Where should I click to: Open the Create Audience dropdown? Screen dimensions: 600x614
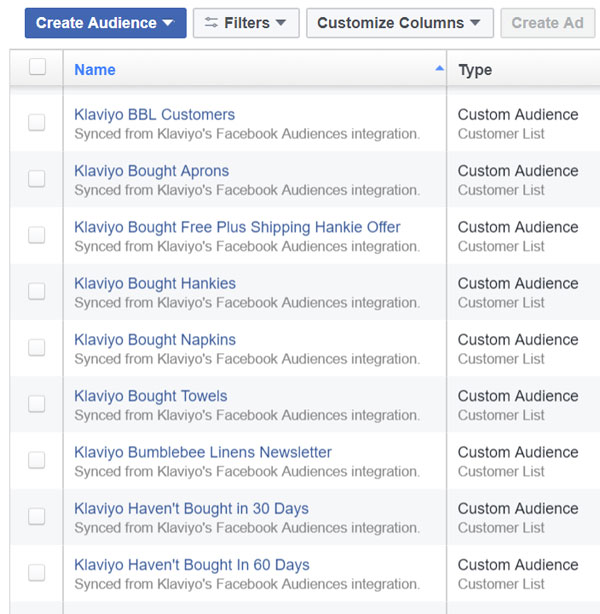(x=105, y=23)
